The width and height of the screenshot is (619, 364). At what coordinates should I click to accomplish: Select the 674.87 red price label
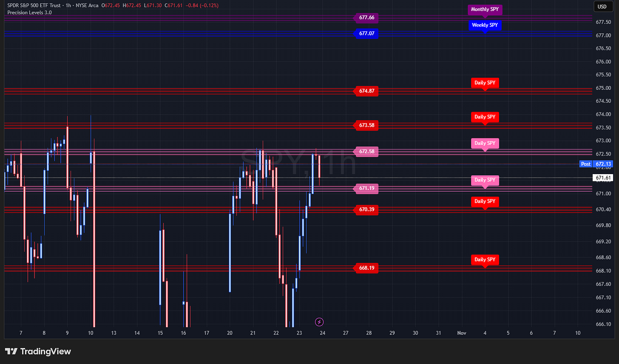(x=366, y=91)
